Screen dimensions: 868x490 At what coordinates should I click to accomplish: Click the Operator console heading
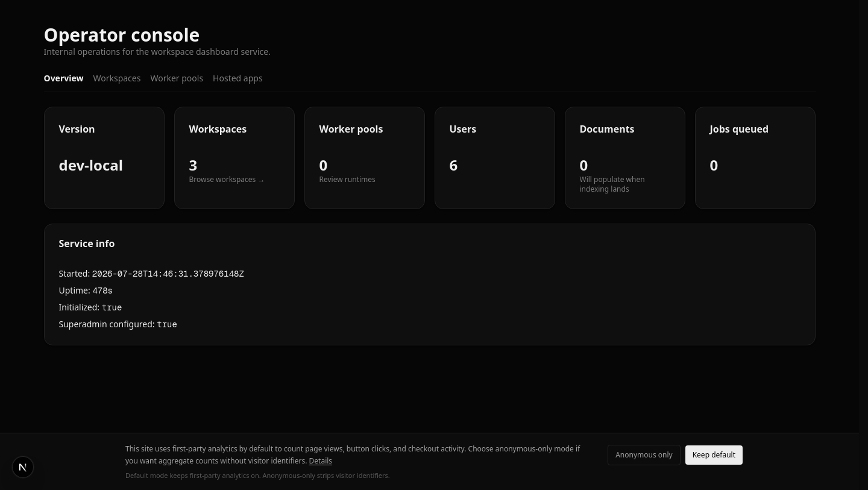click(x=122, y=35)
